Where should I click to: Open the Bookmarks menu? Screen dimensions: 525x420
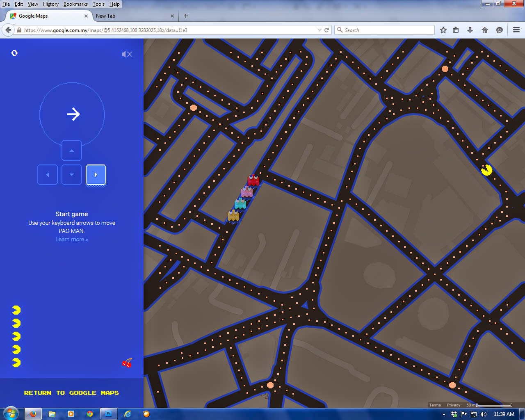75,4
